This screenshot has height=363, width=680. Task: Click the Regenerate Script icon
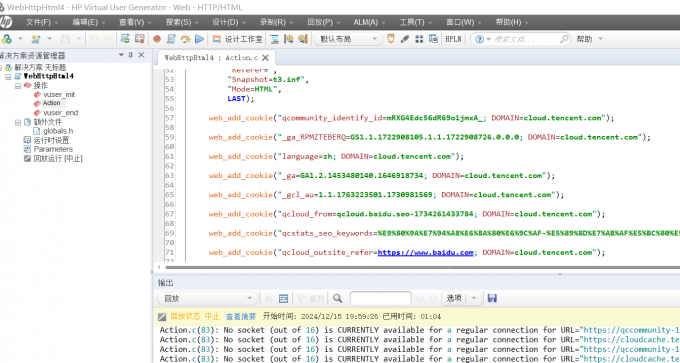coord(125,39)
